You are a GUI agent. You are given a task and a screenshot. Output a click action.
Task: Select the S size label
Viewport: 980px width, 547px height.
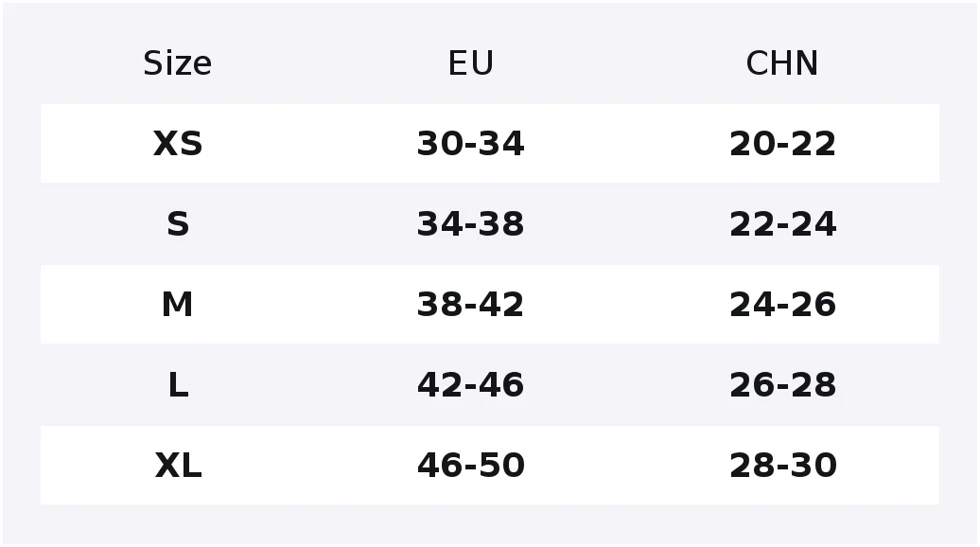[178, 223]
